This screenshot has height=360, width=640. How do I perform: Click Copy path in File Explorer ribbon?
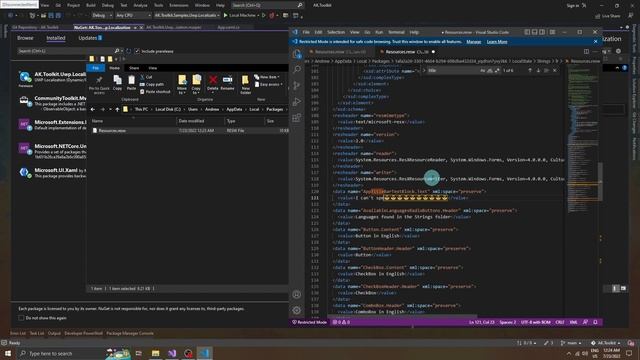(x=152, y=84)
